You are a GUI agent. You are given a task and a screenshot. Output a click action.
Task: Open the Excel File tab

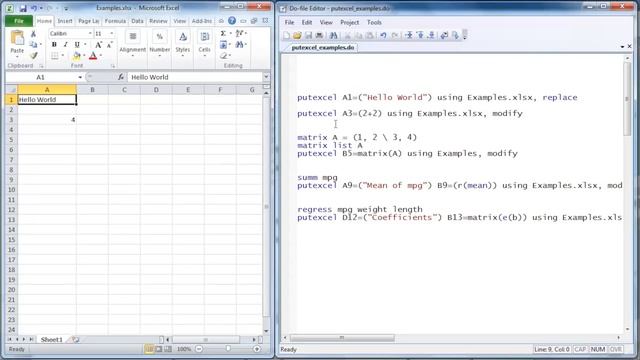(19, 21)
